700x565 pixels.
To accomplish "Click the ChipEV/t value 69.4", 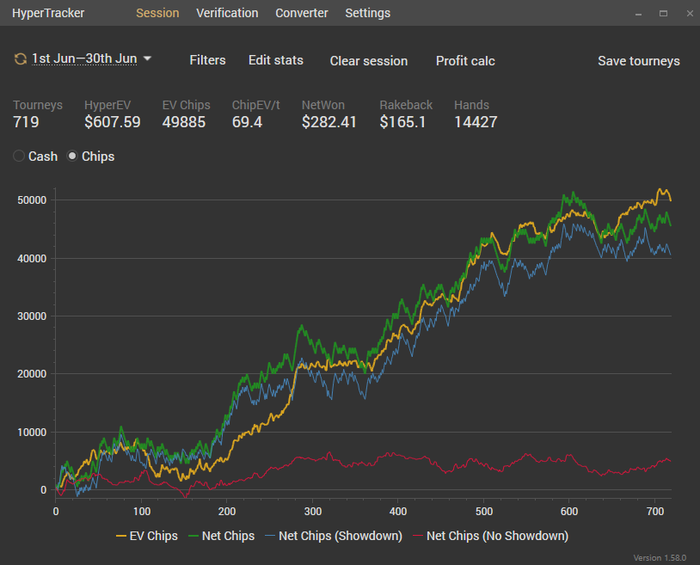I will pyautogui.click(x=247, y=122).
